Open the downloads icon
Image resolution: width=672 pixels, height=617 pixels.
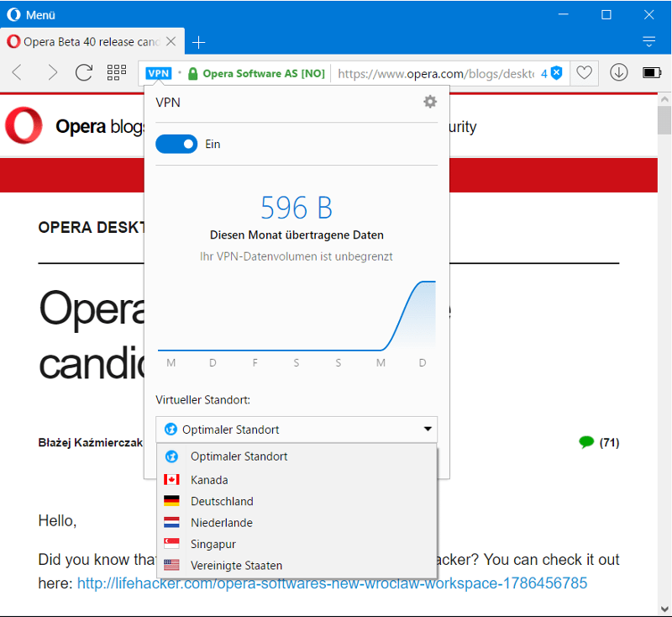click(x=618, y=73)
